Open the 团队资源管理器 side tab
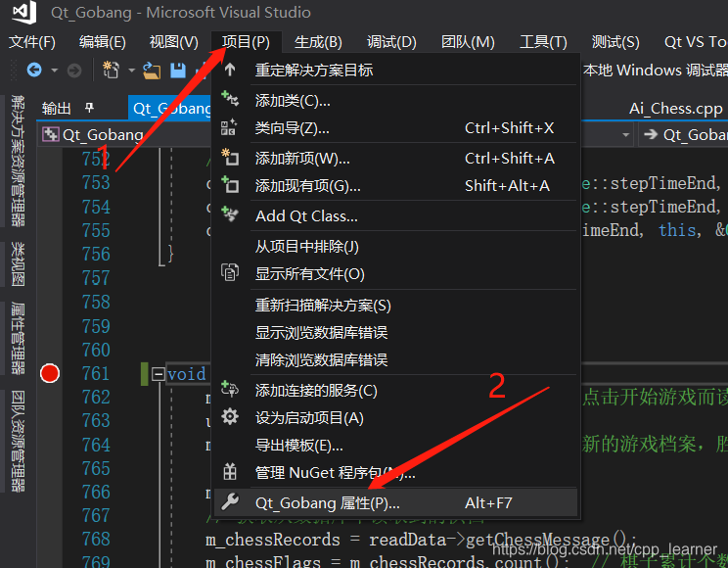Screen dimensions: 728x568 (19, 441)
